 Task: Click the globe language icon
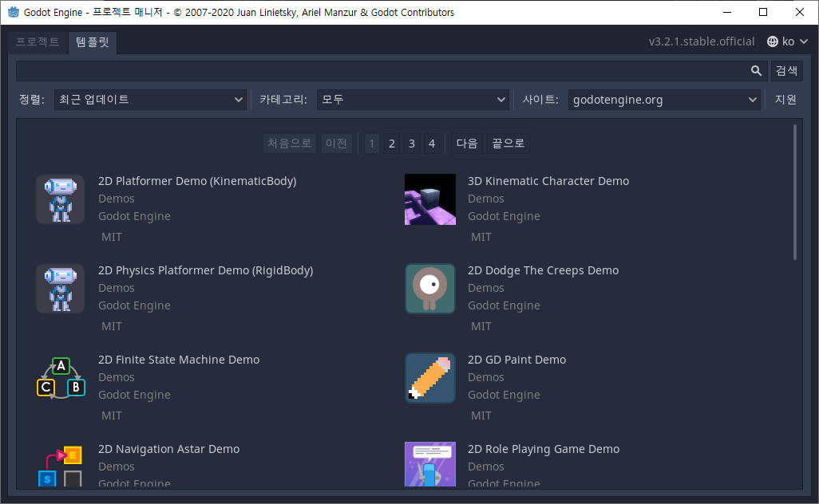[x=773, y=41]
